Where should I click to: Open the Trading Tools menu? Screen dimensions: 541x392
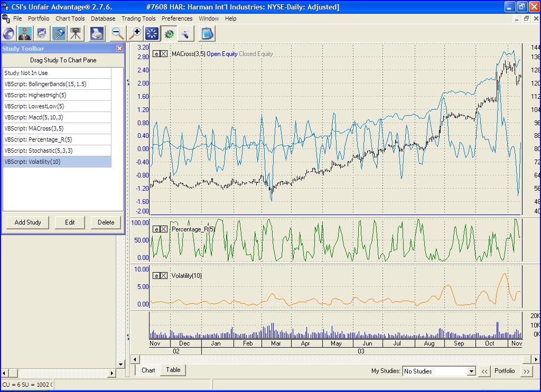tap(138, 18)
